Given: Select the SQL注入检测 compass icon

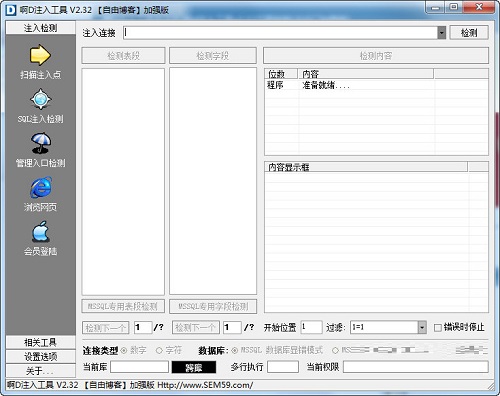Looking at the screenshot, I should coord(40,99).
